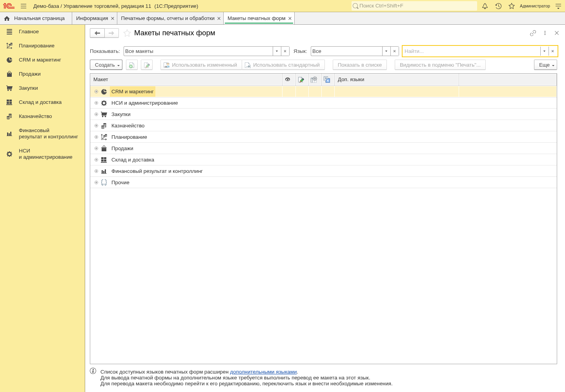Open the Язык dropdown list

point(386,51)
